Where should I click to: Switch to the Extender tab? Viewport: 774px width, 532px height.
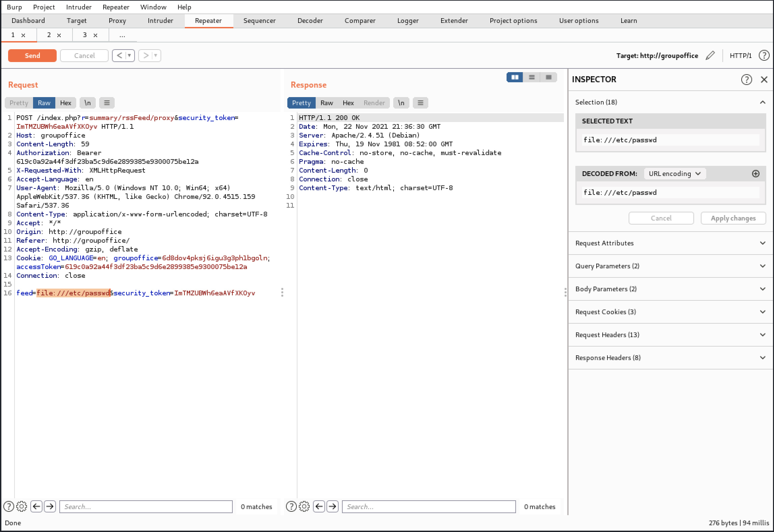click(454, 21)
